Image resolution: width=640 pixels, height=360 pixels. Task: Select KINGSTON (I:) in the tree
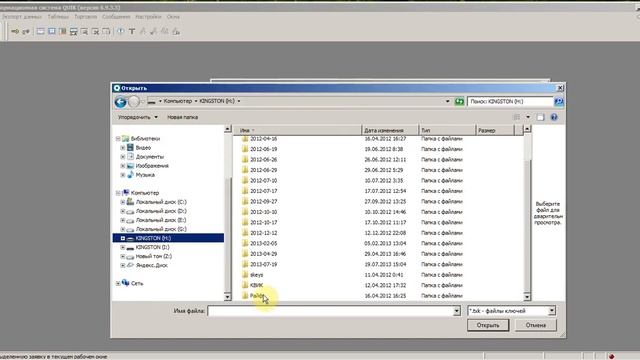point(152,247)
